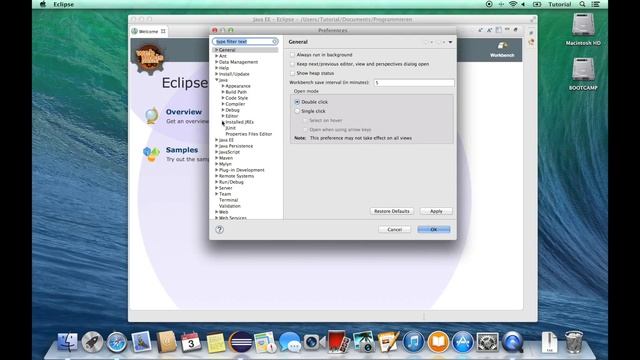
Task: Select Installed JREs preference page
Action: point(240,122)
